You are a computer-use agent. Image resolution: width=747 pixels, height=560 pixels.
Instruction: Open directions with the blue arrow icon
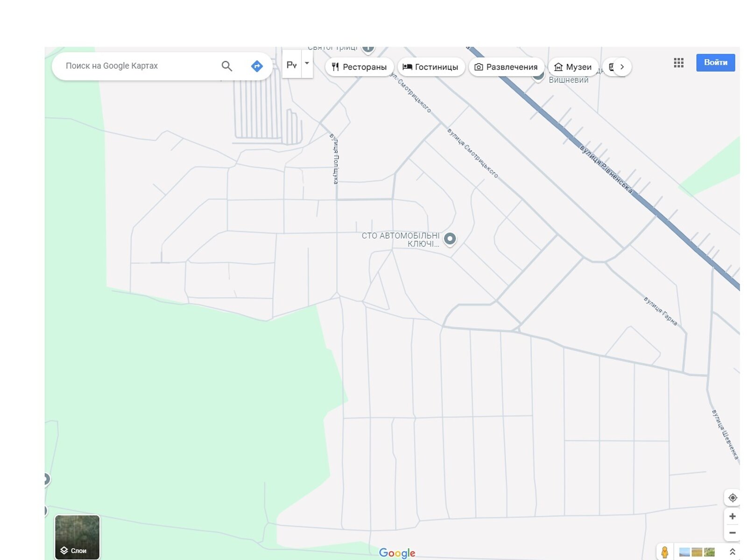(x=257, y=66)
